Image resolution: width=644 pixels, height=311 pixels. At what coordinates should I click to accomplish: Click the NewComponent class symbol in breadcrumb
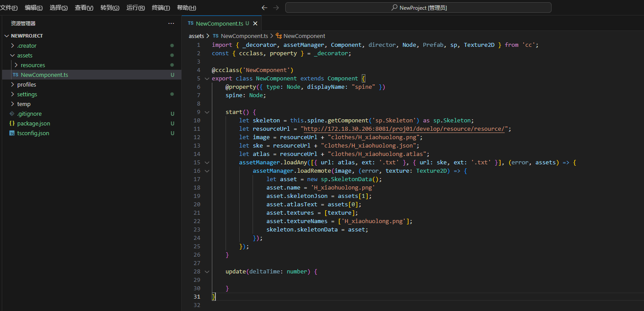pyautogui.click(x=304, y=36)
